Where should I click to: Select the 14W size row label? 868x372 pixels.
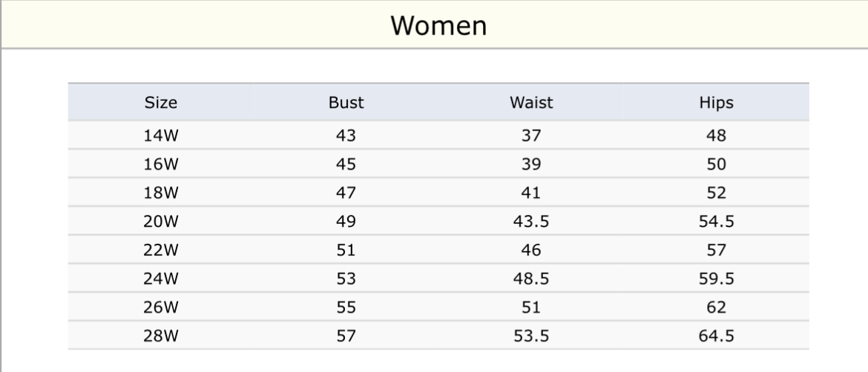pos(161,136)
